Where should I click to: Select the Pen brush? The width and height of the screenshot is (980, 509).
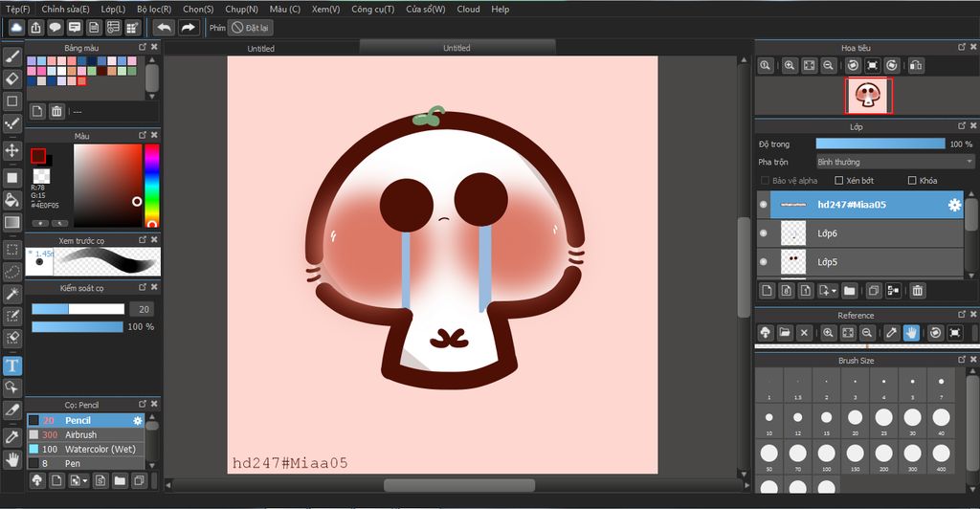(85, 463)
